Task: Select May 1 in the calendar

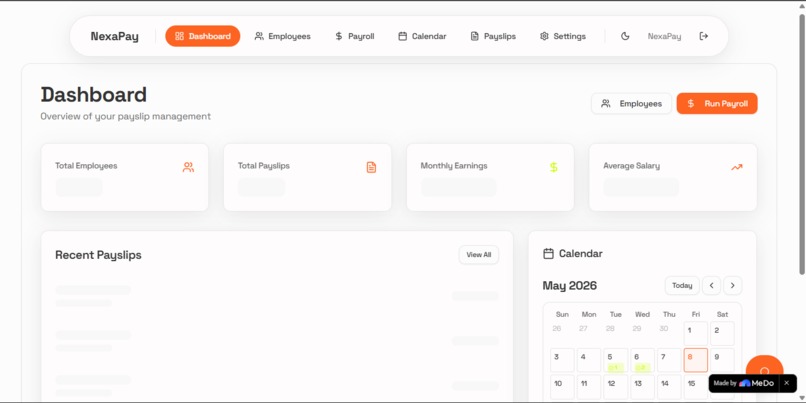Action: pos(695,333)
